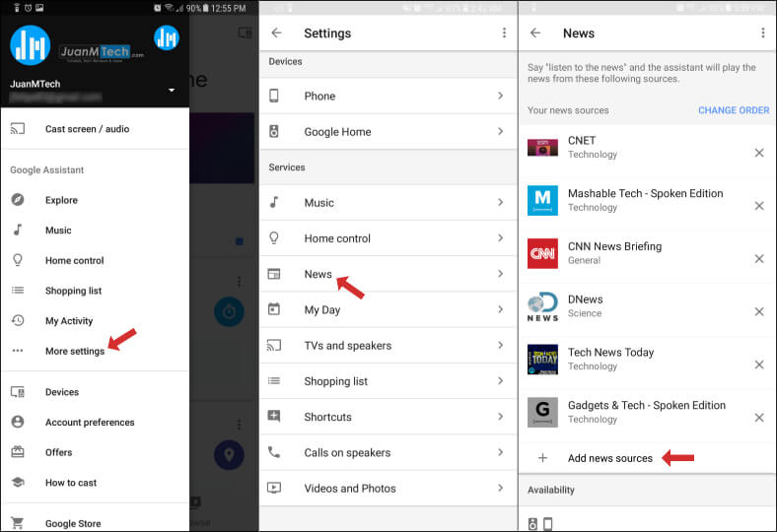777x532 pixels.
Task: Go back from the News screen
Action: pyautogui.click(x=535, y=33)
